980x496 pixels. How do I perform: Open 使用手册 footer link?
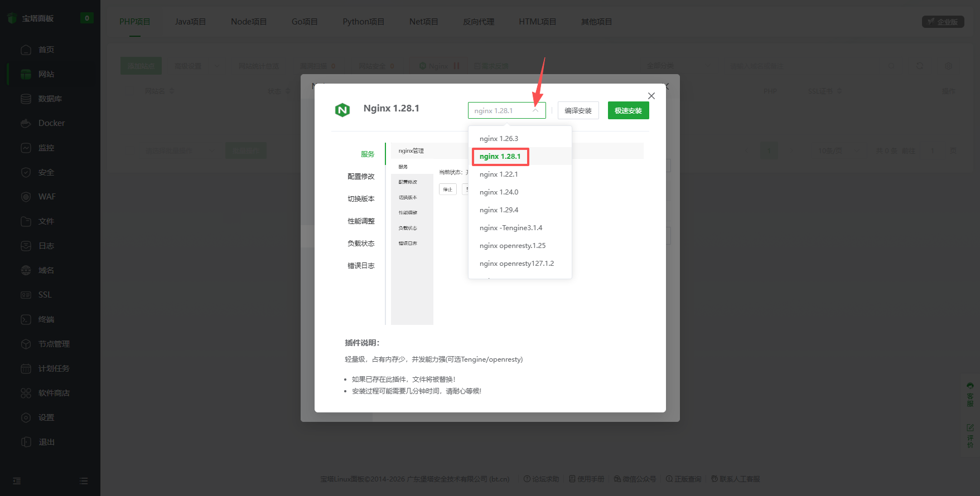coord(587,479)
